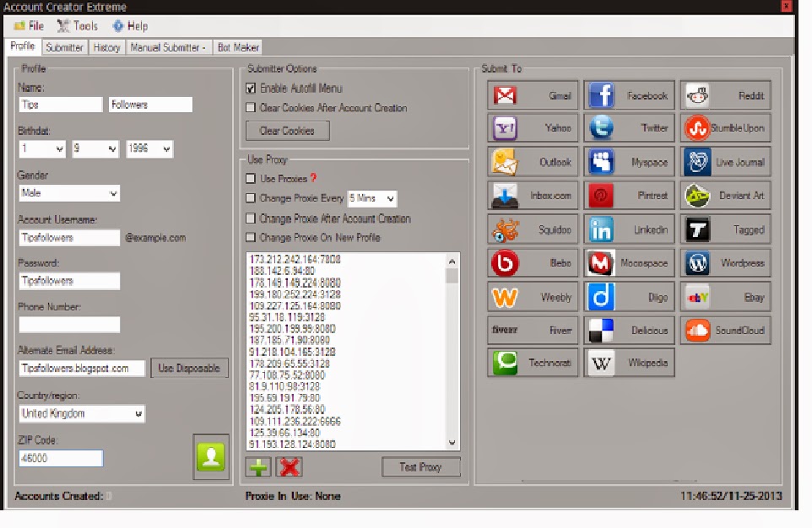Select the Deviant Art submit button
This screenshot has width=812, height=528.
point(726,195)
